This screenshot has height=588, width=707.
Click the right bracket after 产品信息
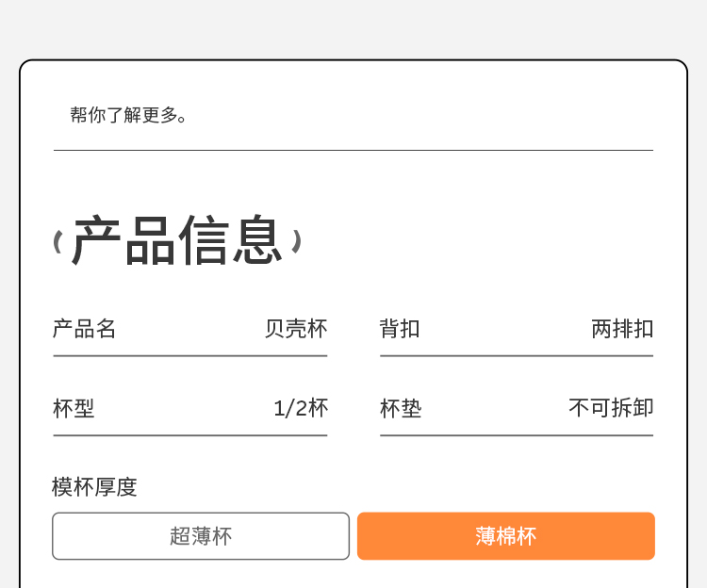(296, 241)
